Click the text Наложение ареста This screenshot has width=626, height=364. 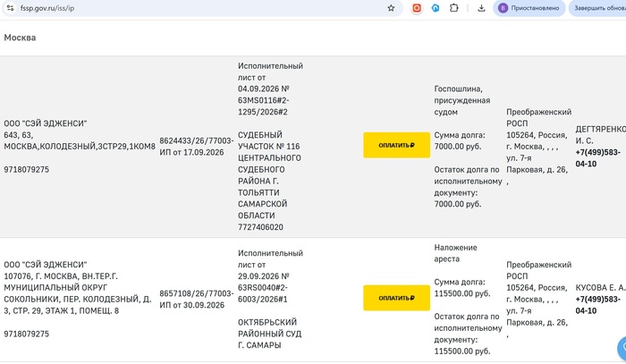[455, 253]
